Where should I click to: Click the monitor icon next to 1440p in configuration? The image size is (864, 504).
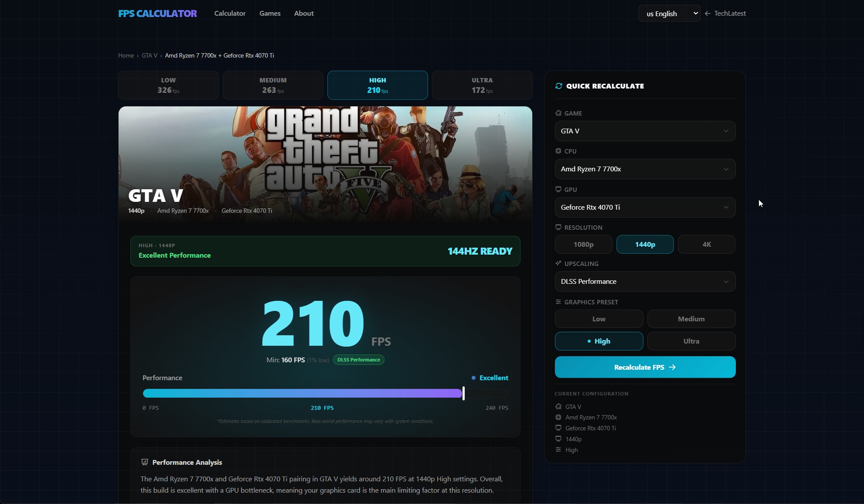pyautogui.click(x=558, y=439)
